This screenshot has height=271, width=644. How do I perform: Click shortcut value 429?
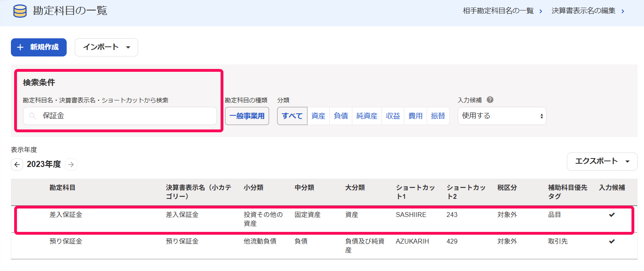pyautogui.click(x=452, y=242)
